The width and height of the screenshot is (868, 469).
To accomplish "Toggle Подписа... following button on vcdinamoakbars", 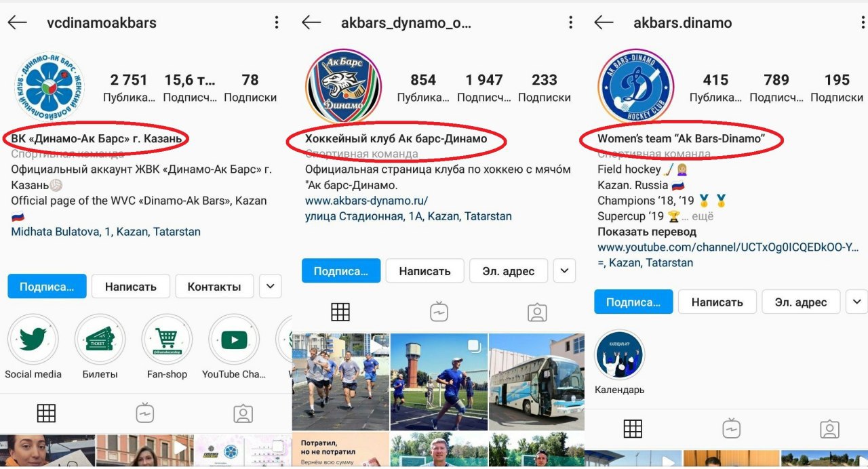I will click(47, 287).
